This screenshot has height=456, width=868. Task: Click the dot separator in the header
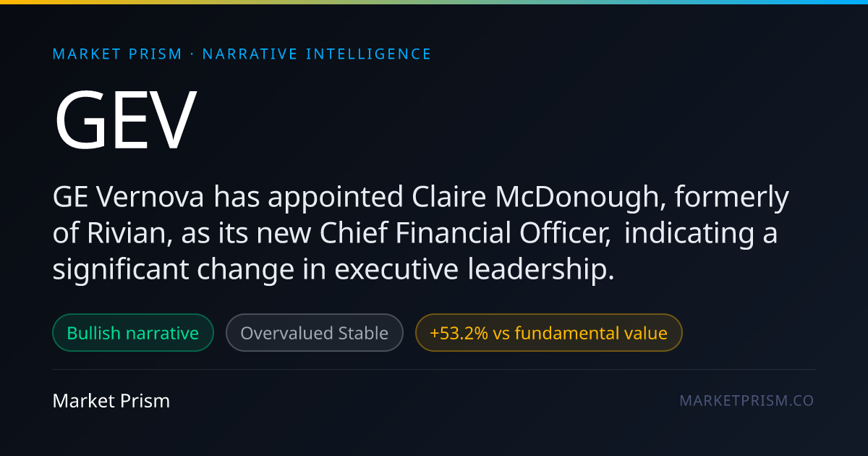pyautogui.click(x=192, y=54)
